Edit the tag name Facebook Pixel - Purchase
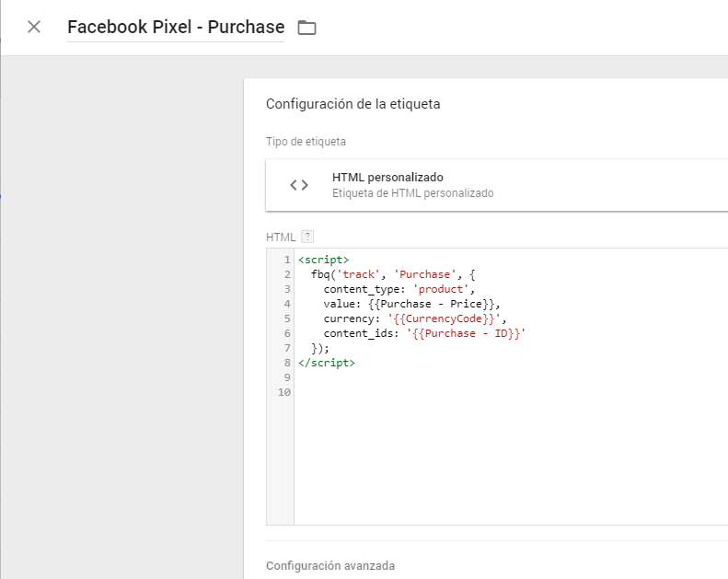Image resolution: width=728 pixels, height=579 pixels. click(176, 28)
